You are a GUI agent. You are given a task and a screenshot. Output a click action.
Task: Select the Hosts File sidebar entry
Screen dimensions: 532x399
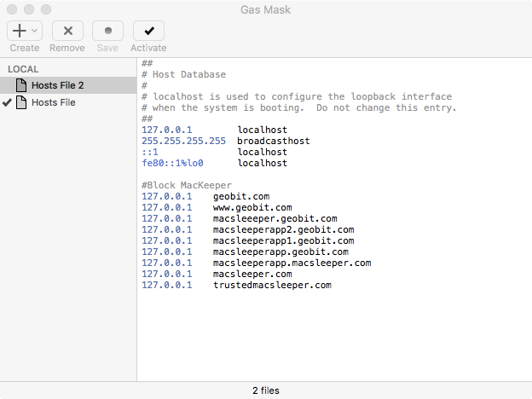point(68,102)
